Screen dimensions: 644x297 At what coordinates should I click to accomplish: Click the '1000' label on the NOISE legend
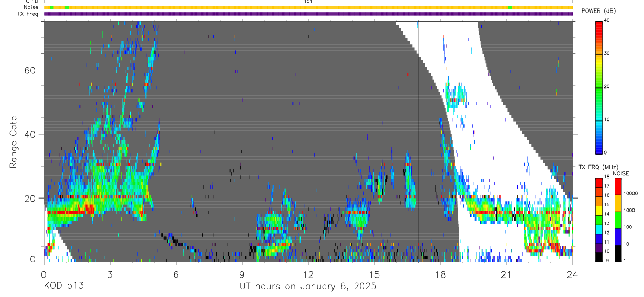[x=629, y=211]
